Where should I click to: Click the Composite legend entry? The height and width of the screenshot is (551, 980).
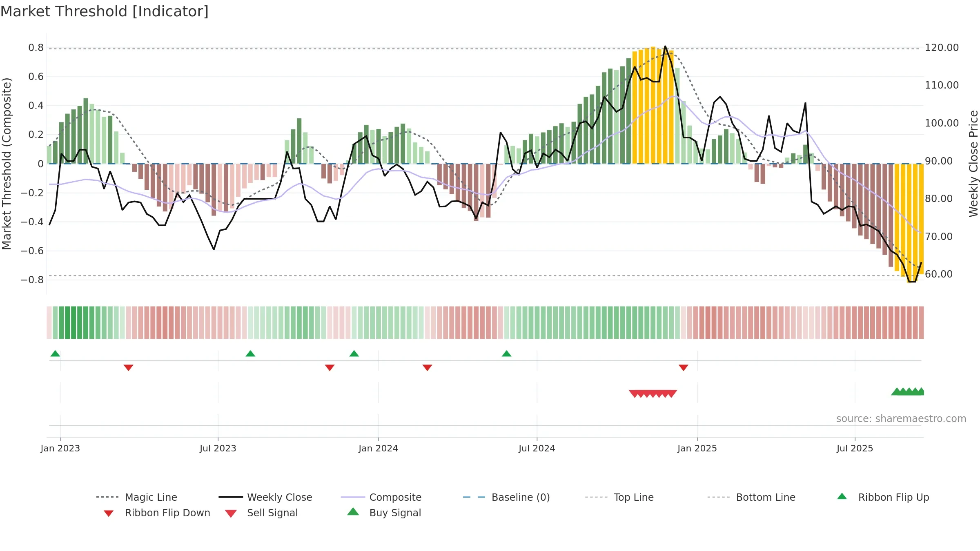pyautogui.click(x=381, y=497)
